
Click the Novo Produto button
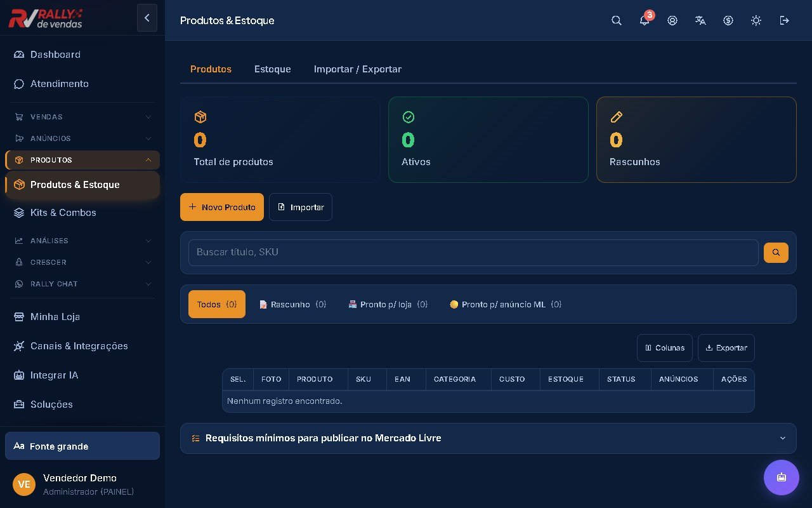(222, 207)
